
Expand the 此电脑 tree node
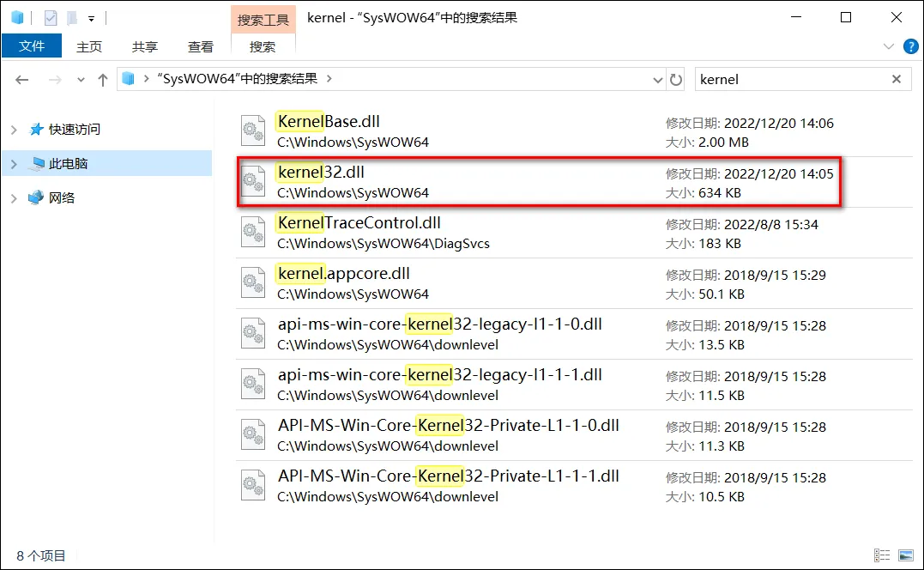(x=14, y=164)
